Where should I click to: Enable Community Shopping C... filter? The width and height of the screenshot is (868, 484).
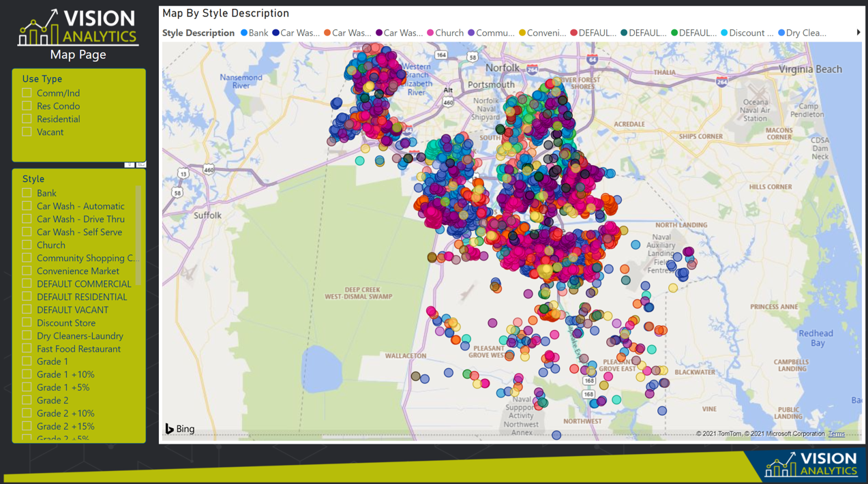coord(27,258)
